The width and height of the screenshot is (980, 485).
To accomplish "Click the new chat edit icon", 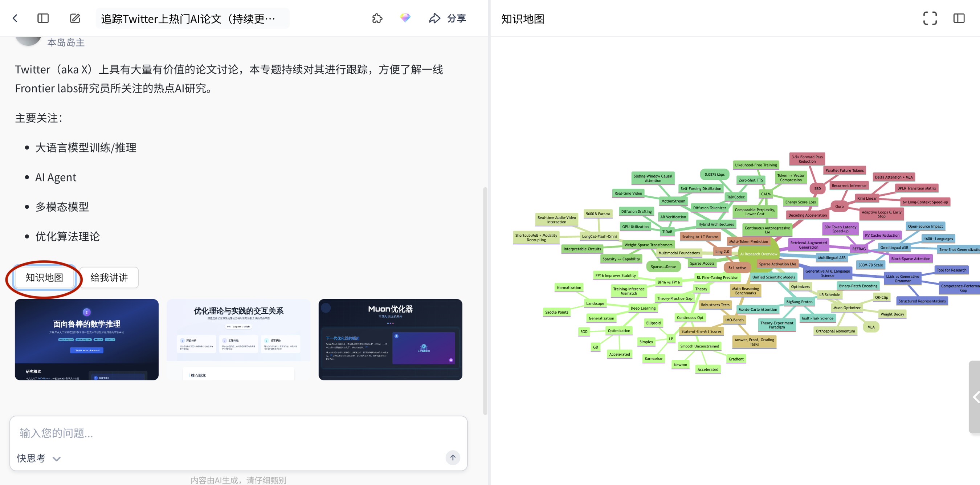I will tap(75, 18).
